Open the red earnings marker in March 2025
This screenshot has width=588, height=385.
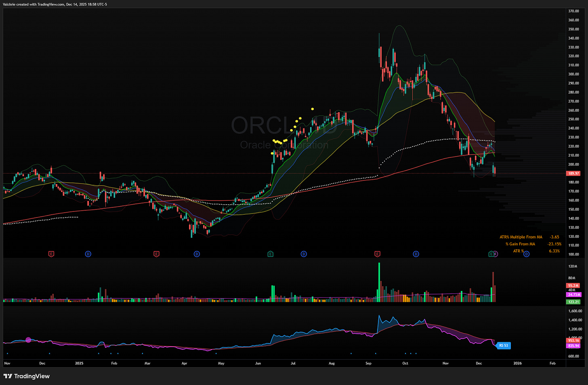coord(156,254)
